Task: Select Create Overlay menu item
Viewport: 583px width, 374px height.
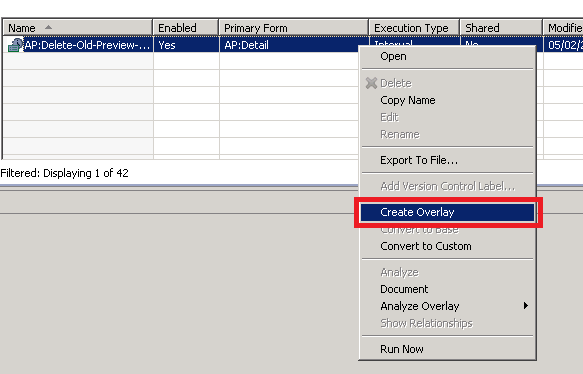Action: pyautogui.click(x=447, y=212)
